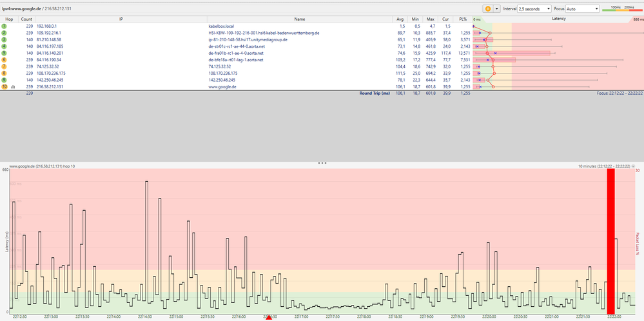This screenshot has height=321, width=644.
Task: Click the Max column header
Action: 431,19
